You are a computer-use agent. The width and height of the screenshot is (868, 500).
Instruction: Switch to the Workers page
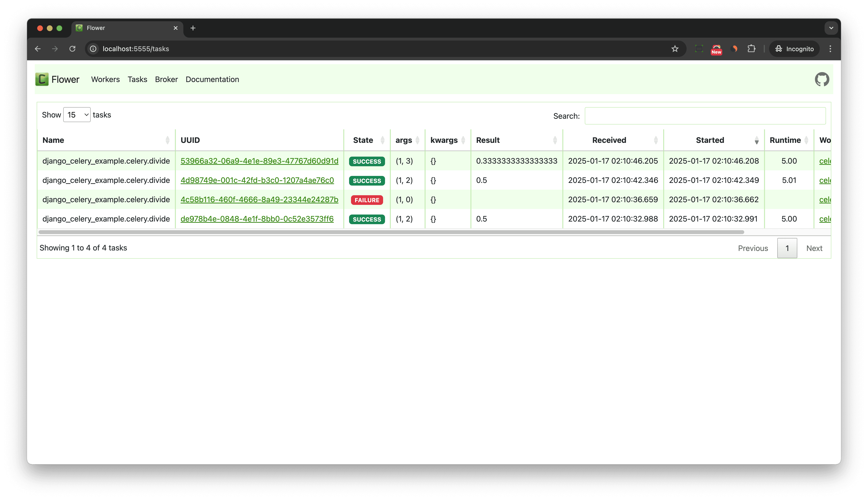pyautogui.click(x=105, y=79)
